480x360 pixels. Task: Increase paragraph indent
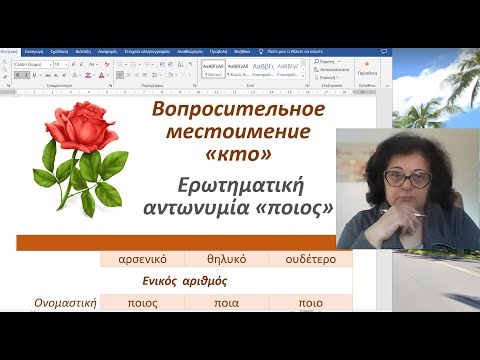170,64
